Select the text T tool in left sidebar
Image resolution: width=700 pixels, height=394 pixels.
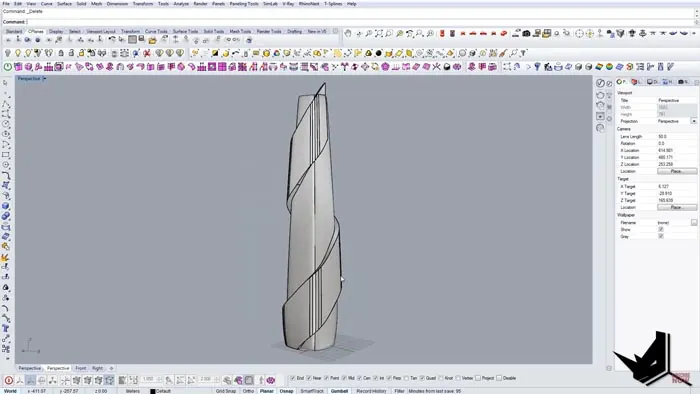coord(5,329)
